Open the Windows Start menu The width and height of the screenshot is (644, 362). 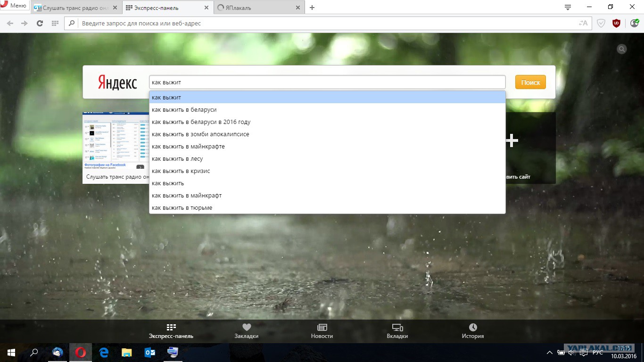coord(11,352)
